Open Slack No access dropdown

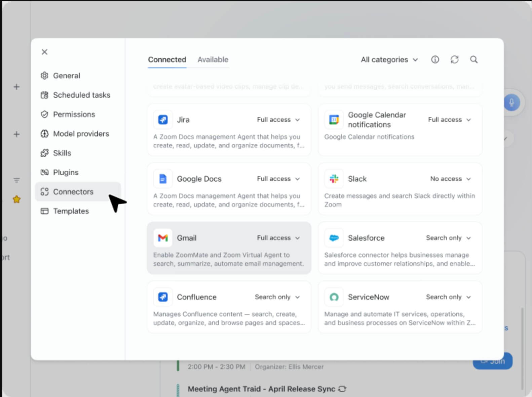(x=450, y=179)
